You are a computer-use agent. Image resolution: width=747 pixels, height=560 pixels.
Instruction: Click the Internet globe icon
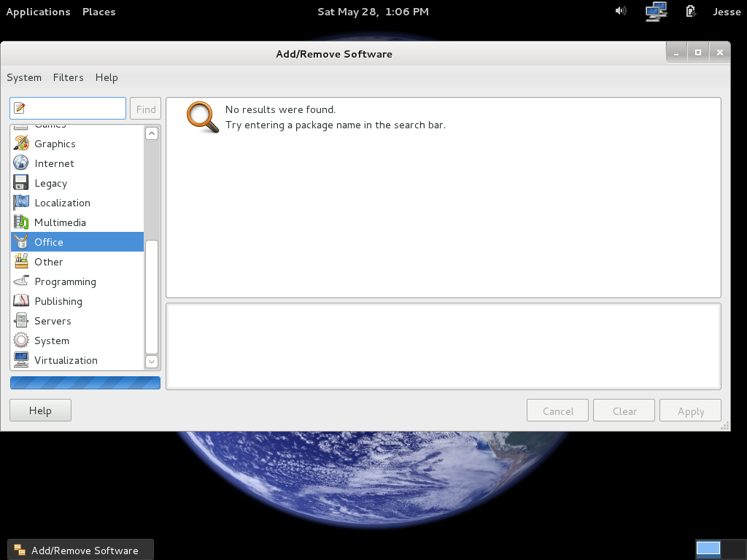21,163
